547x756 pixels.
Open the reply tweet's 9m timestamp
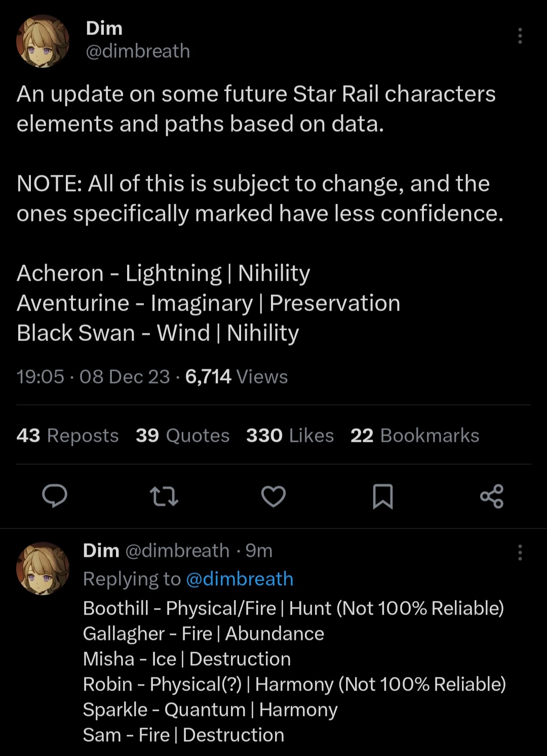(259, 550)
